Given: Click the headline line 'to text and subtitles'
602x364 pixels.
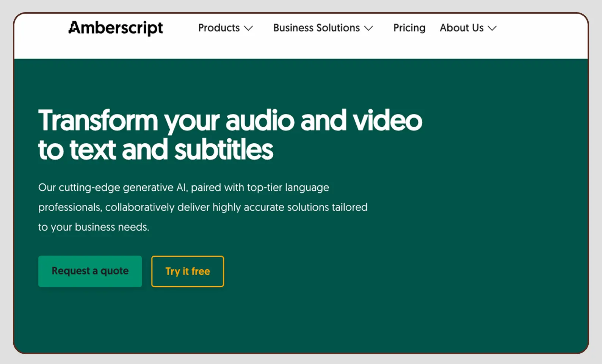Looking at the screenshot, I should [155, 150].
